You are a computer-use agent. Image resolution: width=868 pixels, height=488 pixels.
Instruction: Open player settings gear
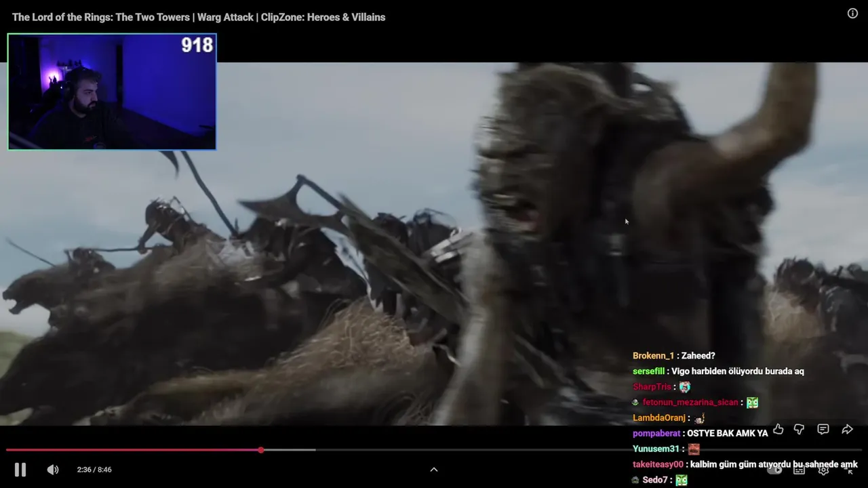coord(823,470)
